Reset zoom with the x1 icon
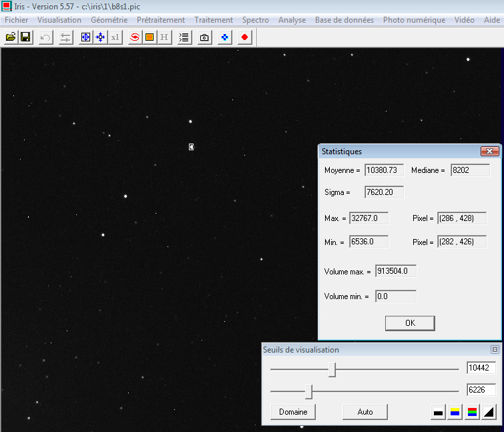The image size is (504, 432). [115, 37]
